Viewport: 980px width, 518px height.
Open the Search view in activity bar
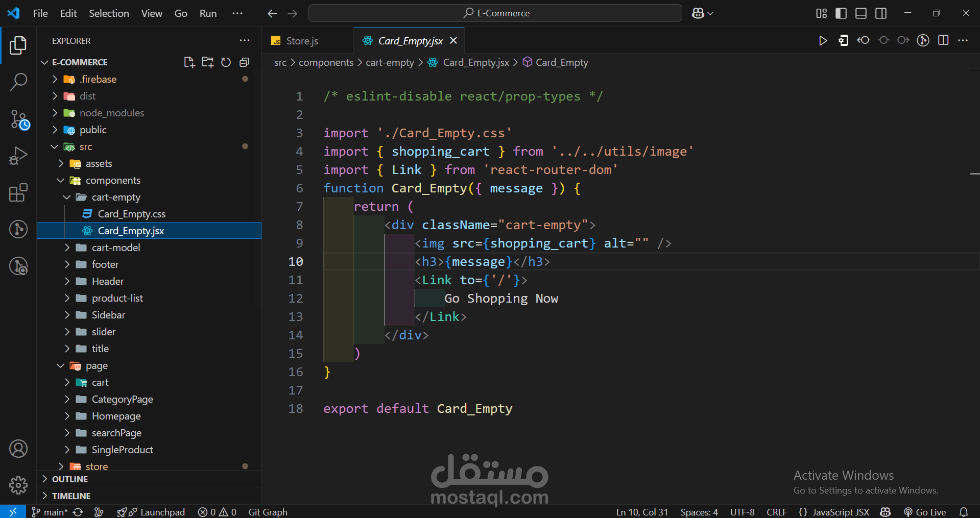tap(18, 82)
